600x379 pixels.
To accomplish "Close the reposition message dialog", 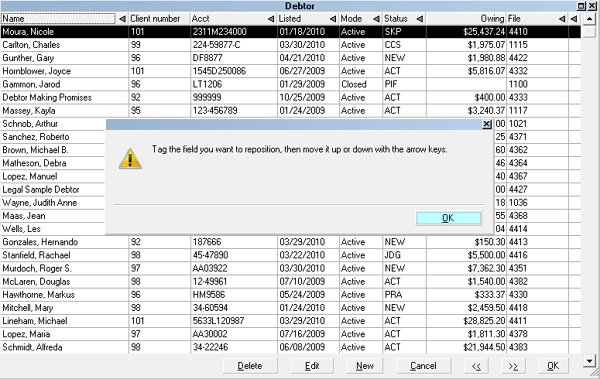I will click(486, 124).
